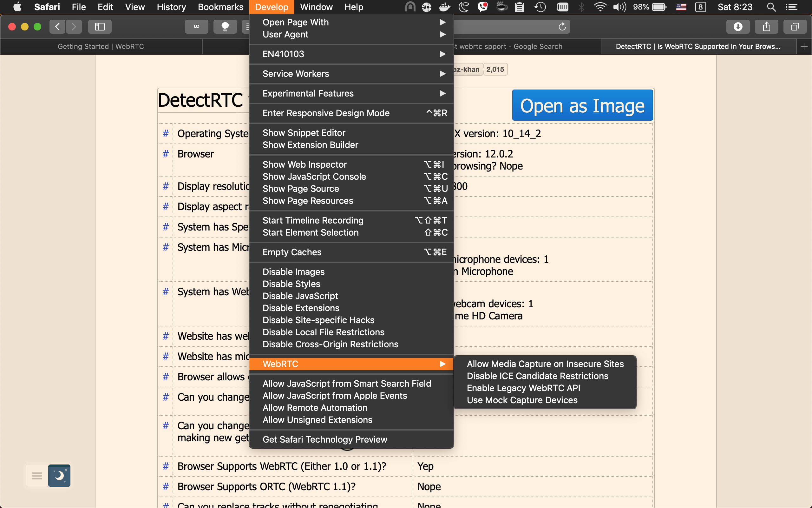The width and height of the screenshot is (812, 508).
Task: Toggle Disable ICE Candidate Restrictions
Action: pos(545,376)
